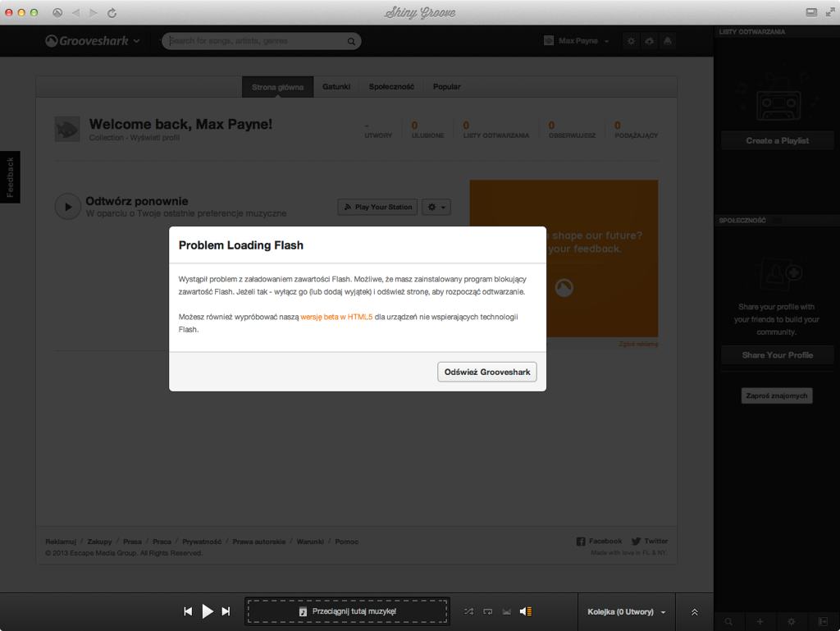Click inside the song search field
The height and width of the screenshot is (631, 840).
point(254,41)
